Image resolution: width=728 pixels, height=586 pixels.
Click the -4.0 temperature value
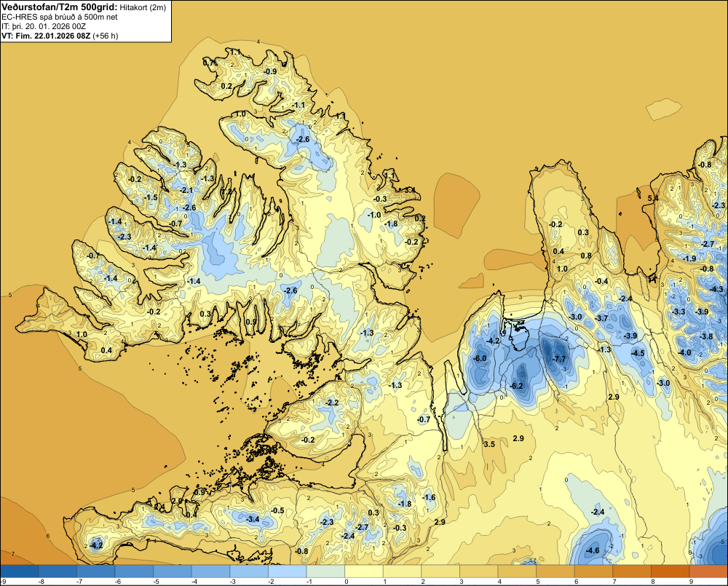(x=684, y=352)
